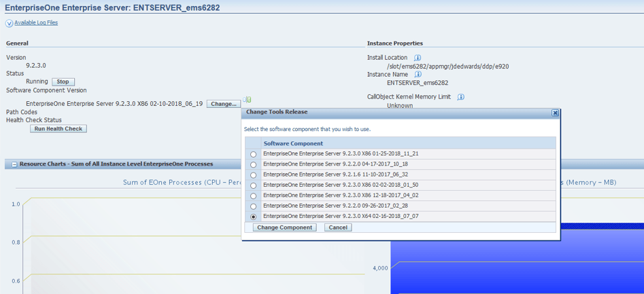The image size is (644, 294).
Task: Click the Software Component column header
Action: [409, 143]
